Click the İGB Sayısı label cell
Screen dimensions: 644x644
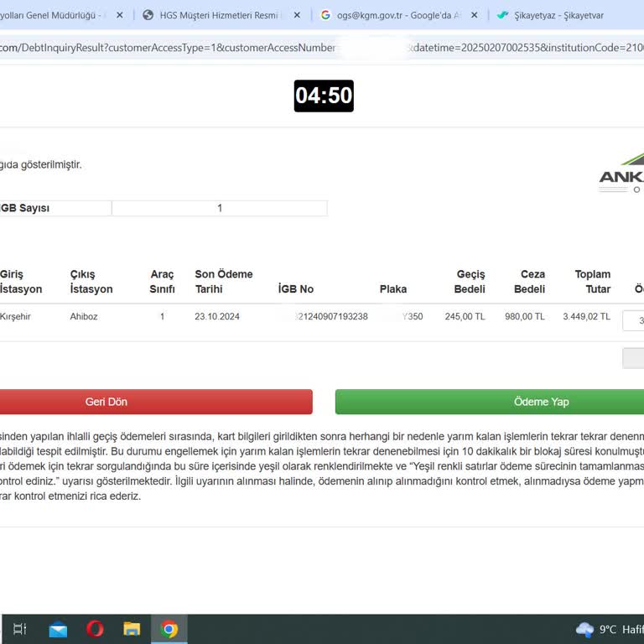(55, 208)
